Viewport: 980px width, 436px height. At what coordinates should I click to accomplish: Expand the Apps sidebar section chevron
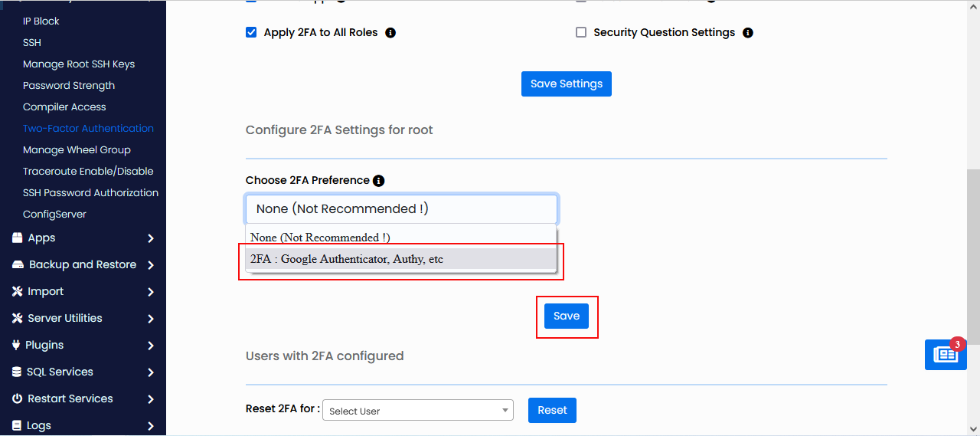point(151,238)
